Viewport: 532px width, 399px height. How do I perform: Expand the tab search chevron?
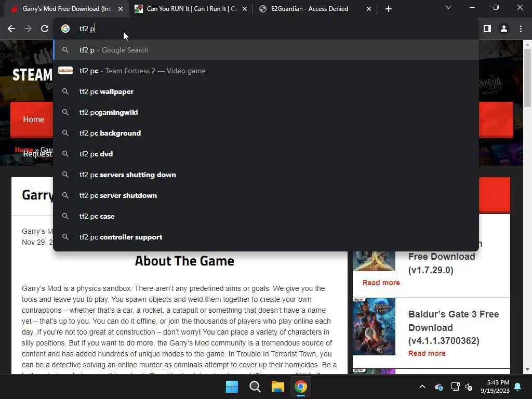coord(448,7)
